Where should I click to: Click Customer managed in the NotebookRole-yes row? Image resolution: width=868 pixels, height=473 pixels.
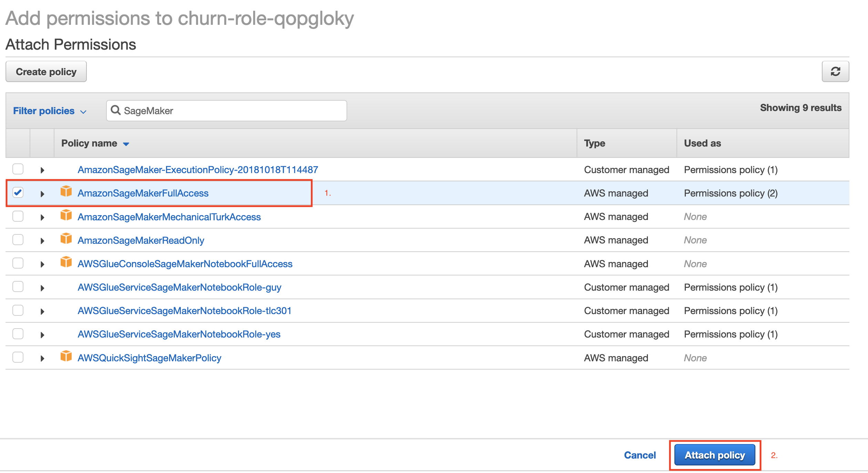click(x=627, y=334)
